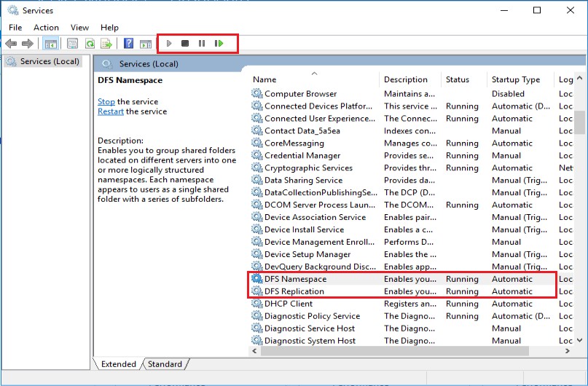The image size is (588, 386).
Task: Switch to the Standard tab
Action: coord(165,363)
